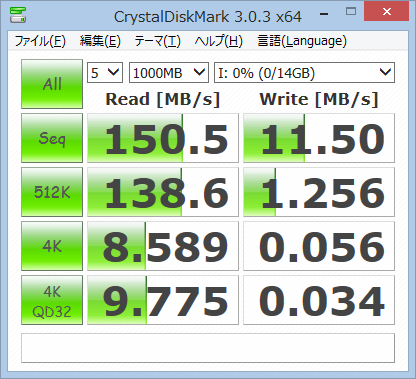Select the Seq write result 11.50
Image resolution: width=416 pixels, height=379 pixels.
[x=319, y=138]
